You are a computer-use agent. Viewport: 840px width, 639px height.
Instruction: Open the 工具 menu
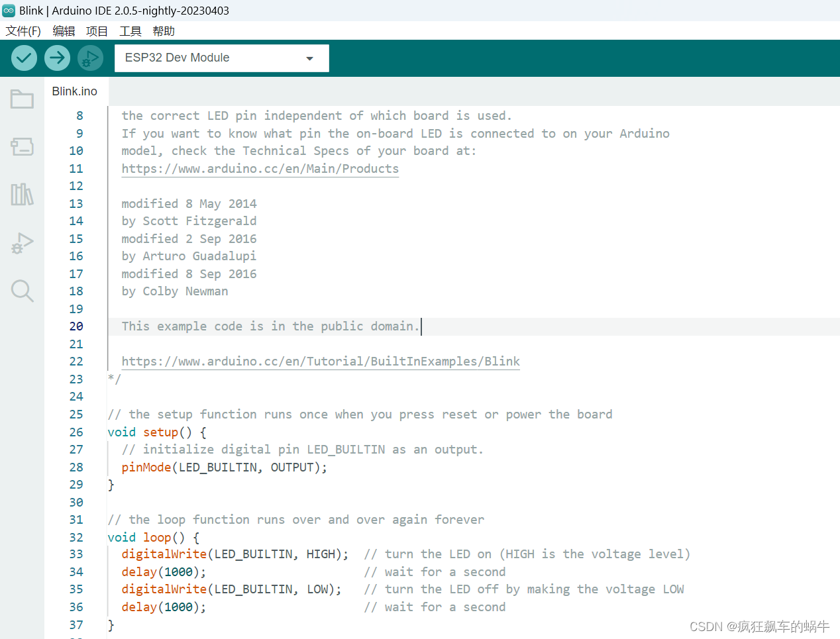pos(131,31)
